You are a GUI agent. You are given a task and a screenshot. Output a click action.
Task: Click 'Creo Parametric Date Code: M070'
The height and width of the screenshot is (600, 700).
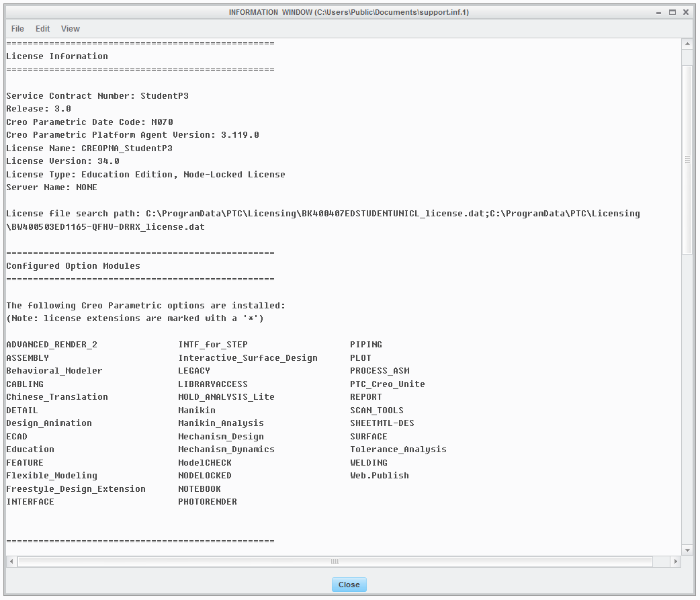[x=89, y=122]
